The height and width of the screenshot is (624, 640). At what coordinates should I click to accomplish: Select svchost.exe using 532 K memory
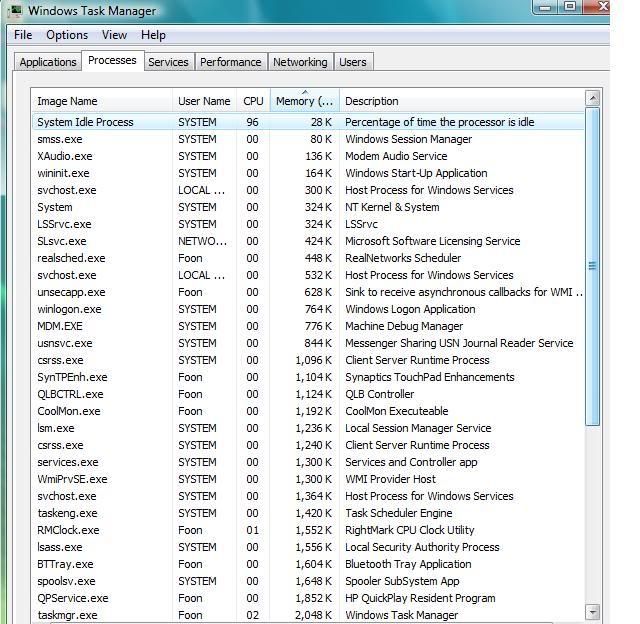308,275
